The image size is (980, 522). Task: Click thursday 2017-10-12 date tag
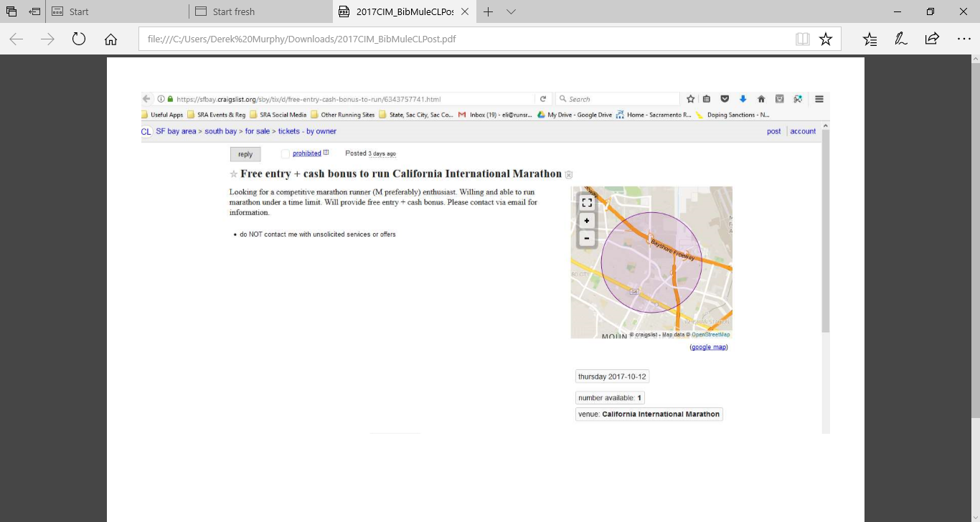click(x=612, y=376)
